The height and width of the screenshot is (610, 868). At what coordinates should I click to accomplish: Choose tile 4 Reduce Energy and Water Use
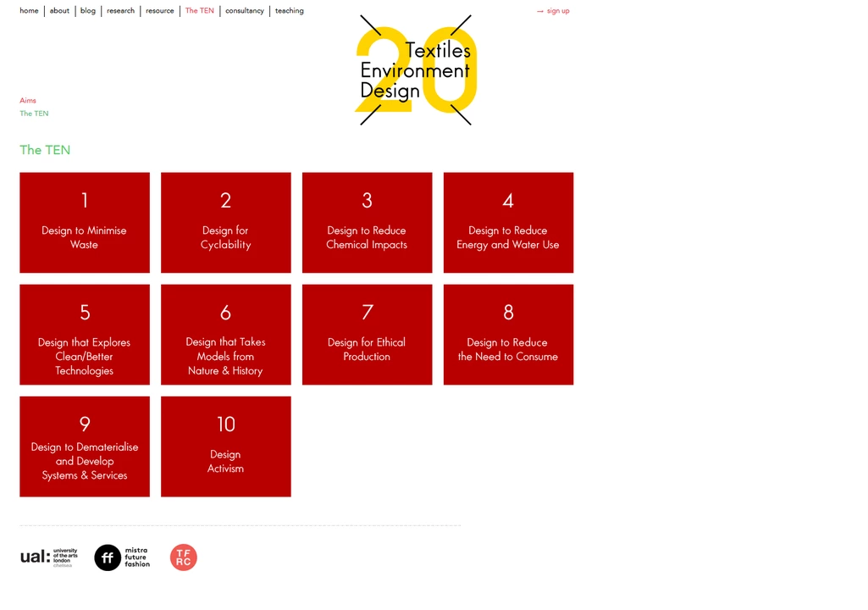click(508, 223)
